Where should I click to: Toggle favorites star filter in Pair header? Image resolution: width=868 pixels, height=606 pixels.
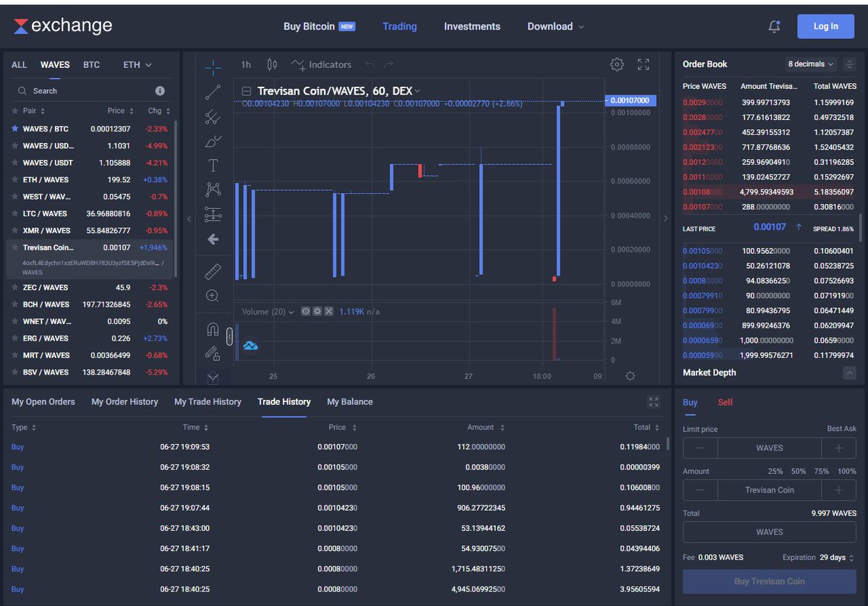15,111
